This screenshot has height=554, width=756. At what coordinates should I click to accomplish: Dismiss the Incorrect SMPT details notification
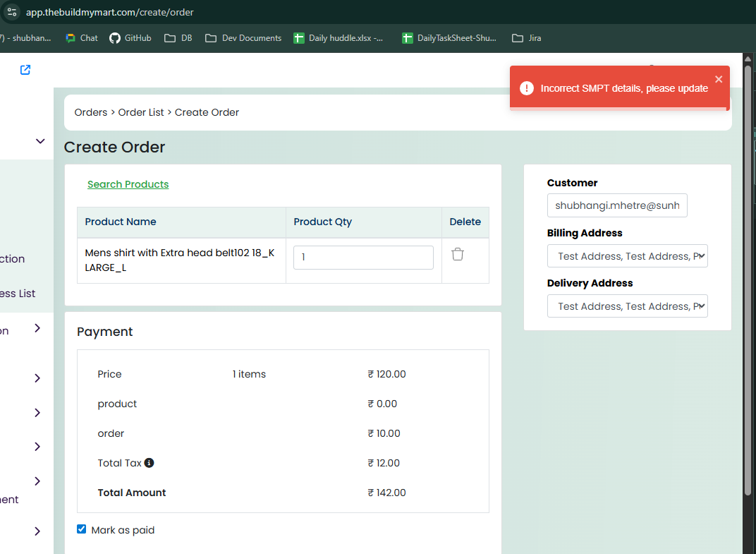pyautogui.click(x=719, y=79)
